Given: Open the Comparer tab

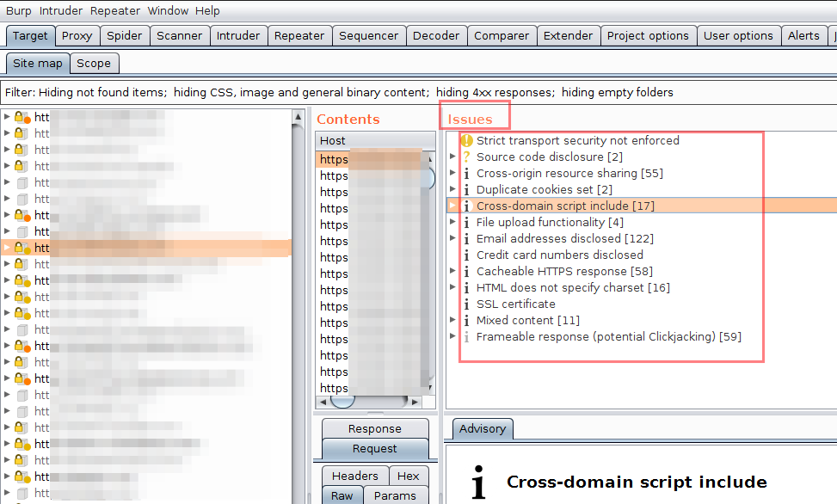Looking at the screenshot, I should click(x=502, y=36).
